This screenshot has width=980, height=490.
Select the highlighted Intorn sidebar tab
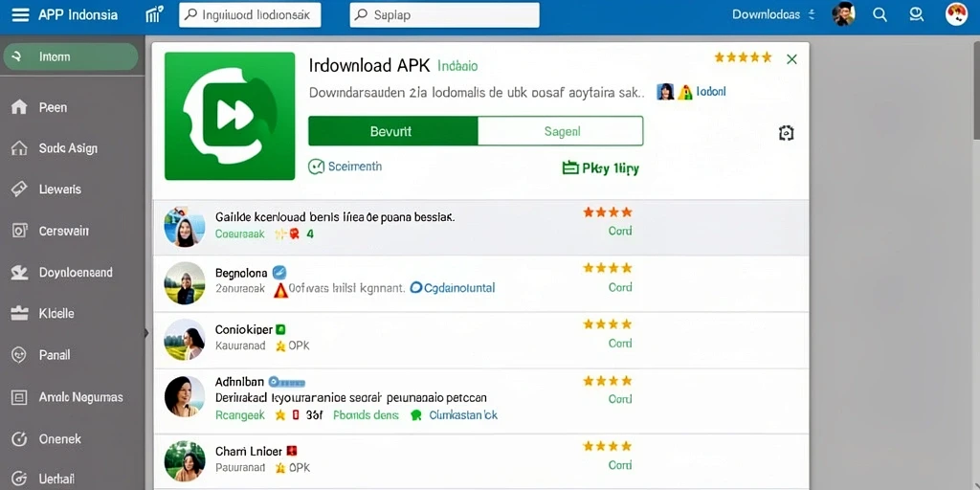click(71, 56)
